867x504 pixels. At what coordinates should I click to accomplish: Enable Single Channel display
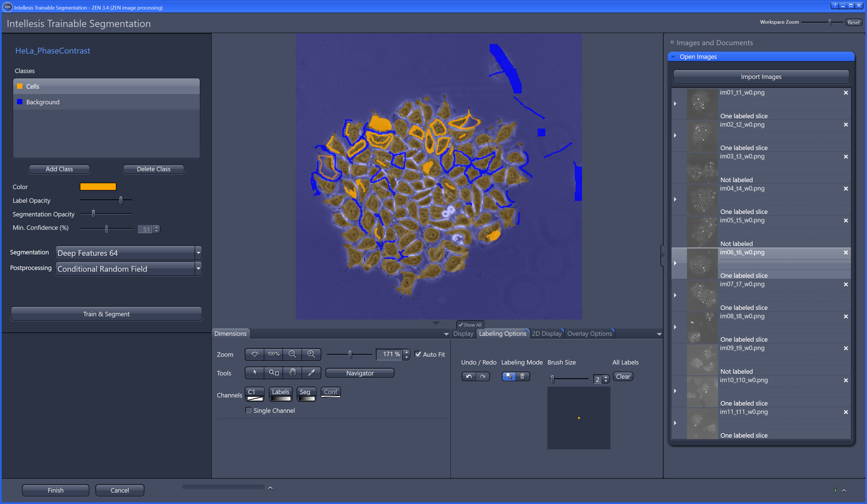248,410
